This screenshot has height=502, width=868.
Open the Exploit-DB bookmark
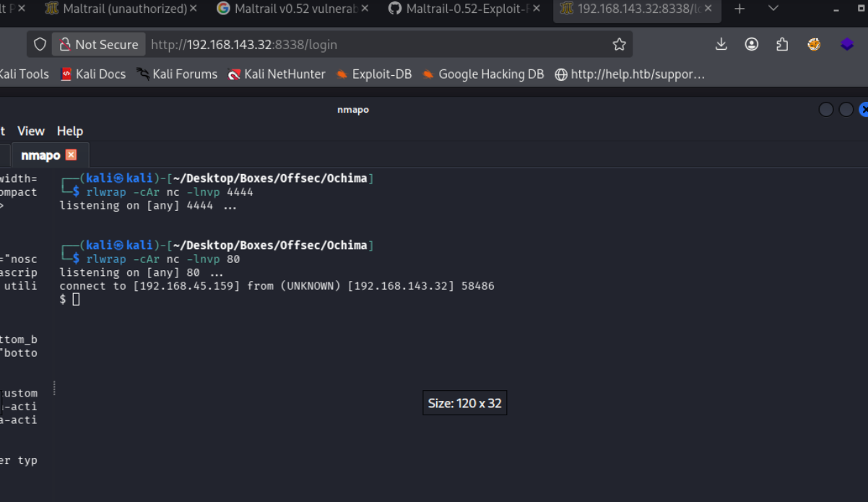coord(373,74)
